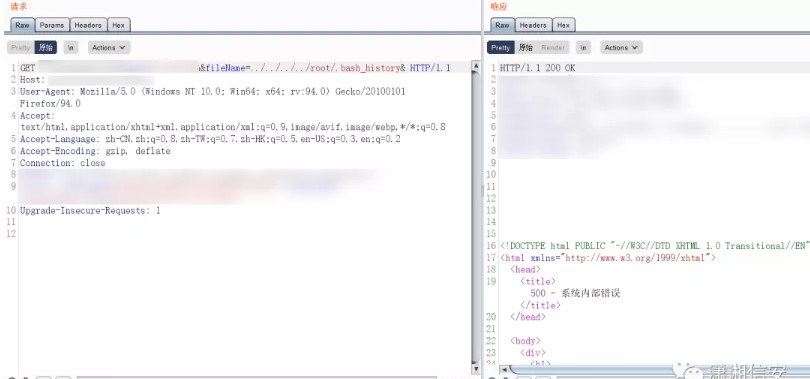Click the request pane scroll-up arrow
The width and height of the screenshot is (810, 379).
click(476, 67)
